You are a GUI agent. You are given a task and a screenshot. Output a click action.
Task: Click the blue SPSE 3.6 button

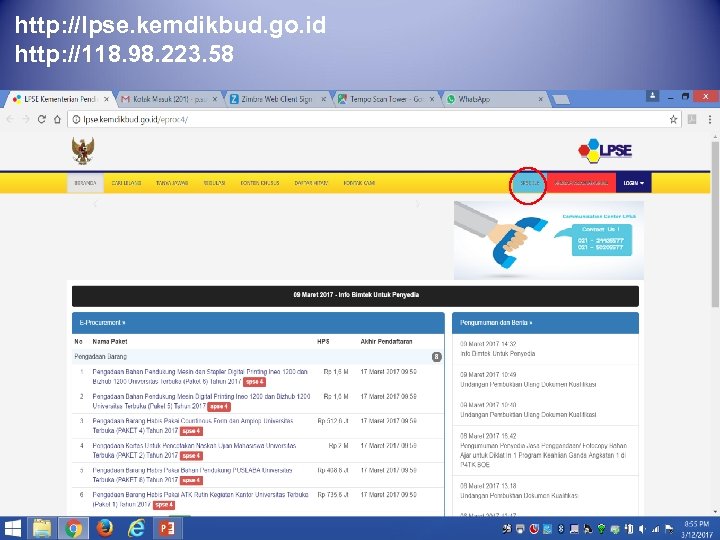point(530,183)
